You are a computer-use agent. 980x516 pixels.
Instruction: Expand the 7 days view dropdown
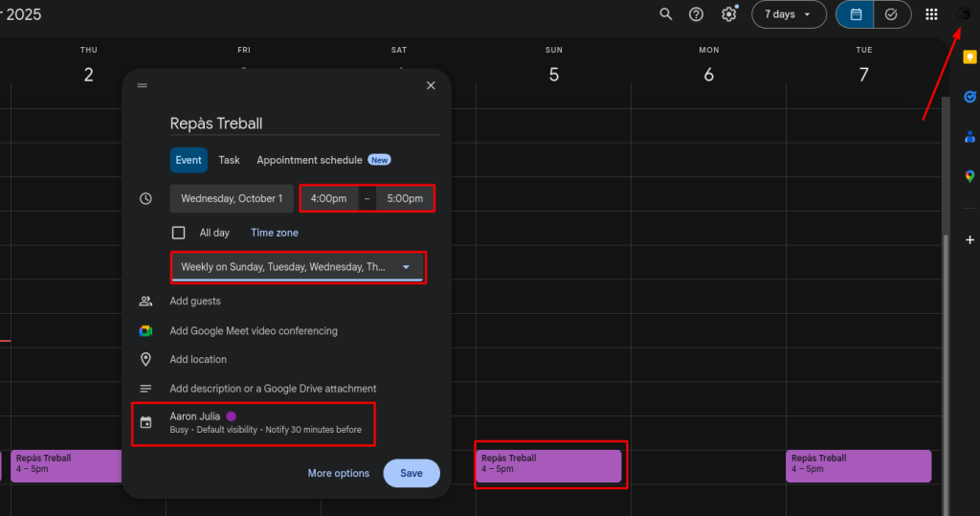[x=789, y=14]
